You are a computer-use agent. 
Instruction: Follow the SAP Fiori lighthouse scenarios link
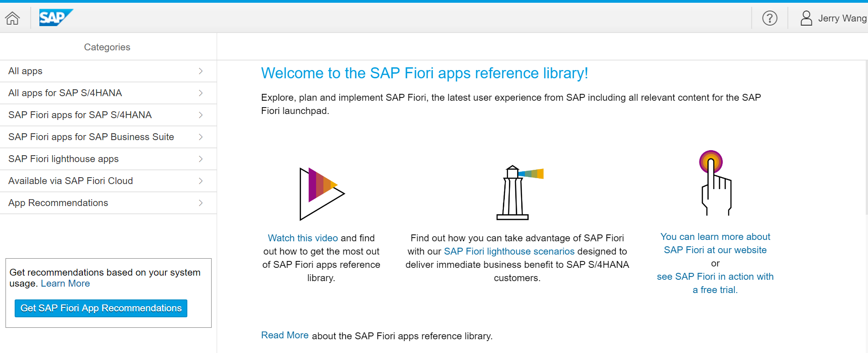click(509, 251)
